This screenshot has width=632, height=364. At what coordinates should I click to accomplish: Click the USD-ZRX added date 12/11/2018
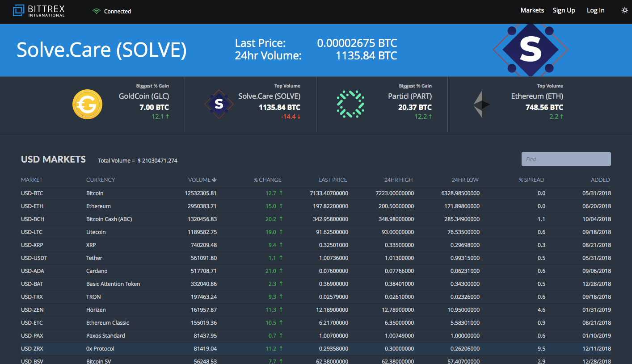click(597, 349)
